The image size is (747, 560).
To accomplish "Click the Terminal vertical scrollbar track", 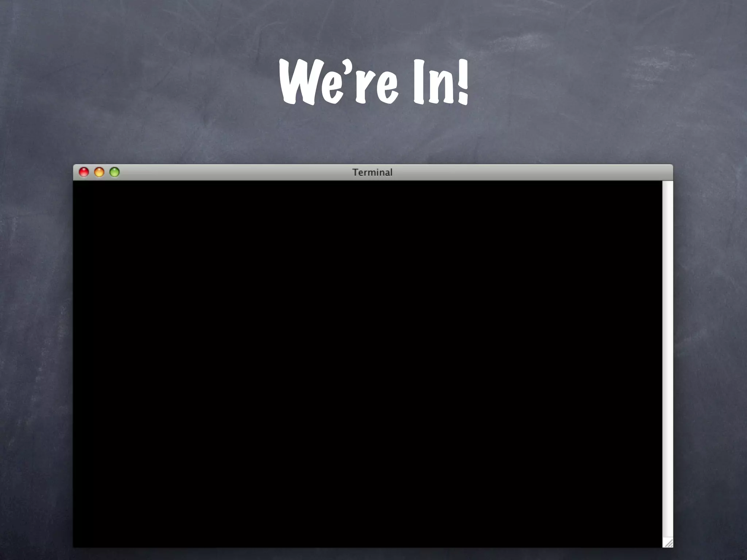I will [x=667, y=359].
